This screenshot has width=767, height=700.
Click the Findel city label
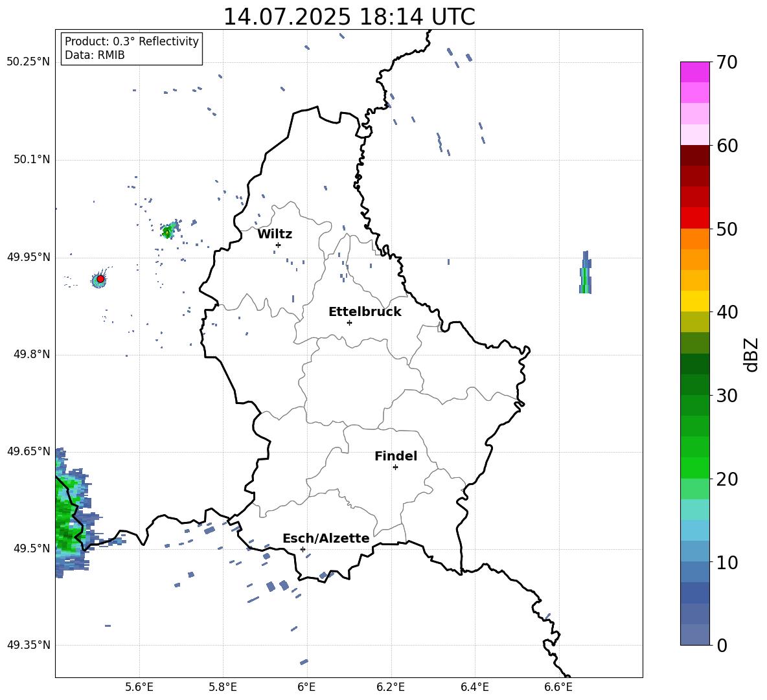click(x=396, y=456)
